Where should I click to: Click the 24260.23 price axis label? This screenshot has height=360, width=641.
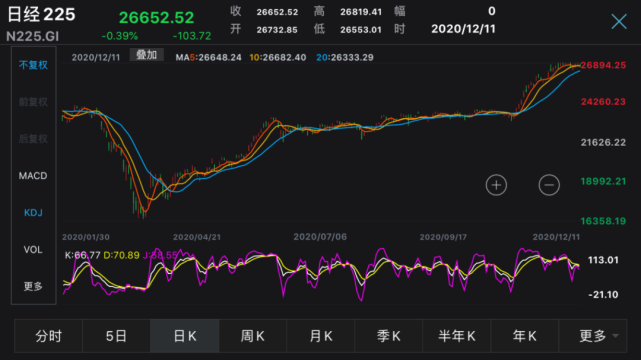[603, 101]
